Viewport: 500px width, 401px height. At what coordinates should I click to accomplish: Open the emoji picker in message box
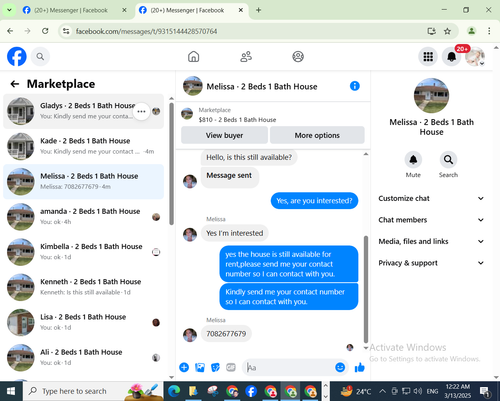340,367
